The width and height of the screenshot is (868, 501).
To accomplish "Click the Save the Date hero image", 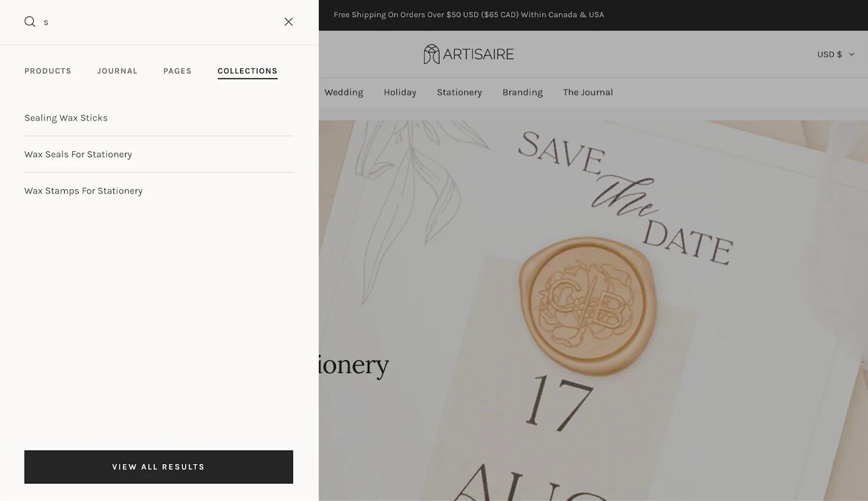I will (593, 311).
